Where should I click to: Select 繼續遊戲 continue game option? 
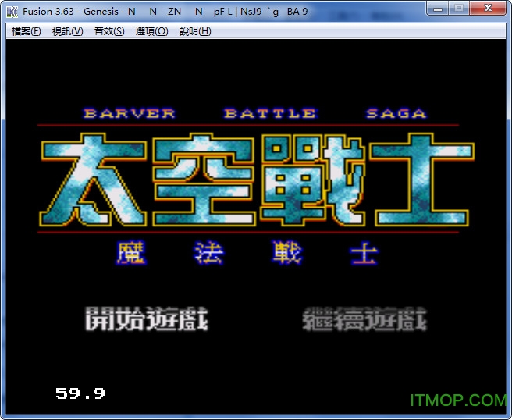pyautogui.click(x=364, y=319)
